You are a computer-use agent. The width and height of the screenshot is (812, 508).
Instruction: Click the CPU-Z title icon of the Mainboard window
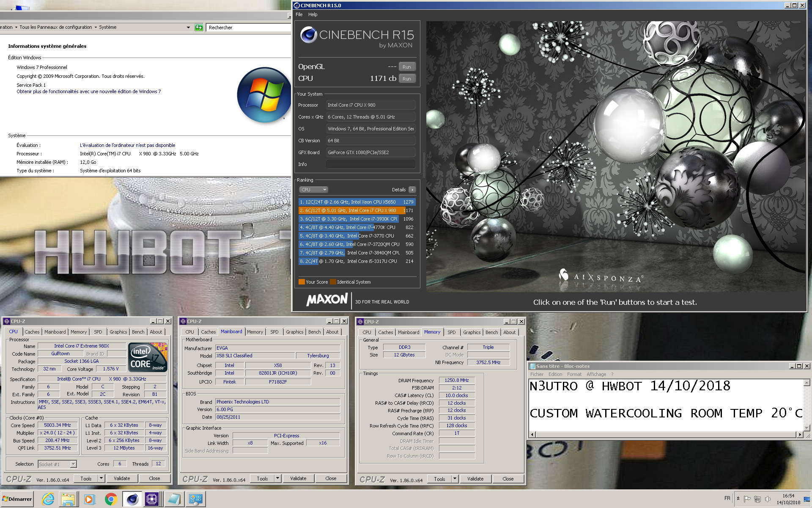[184, 321]
